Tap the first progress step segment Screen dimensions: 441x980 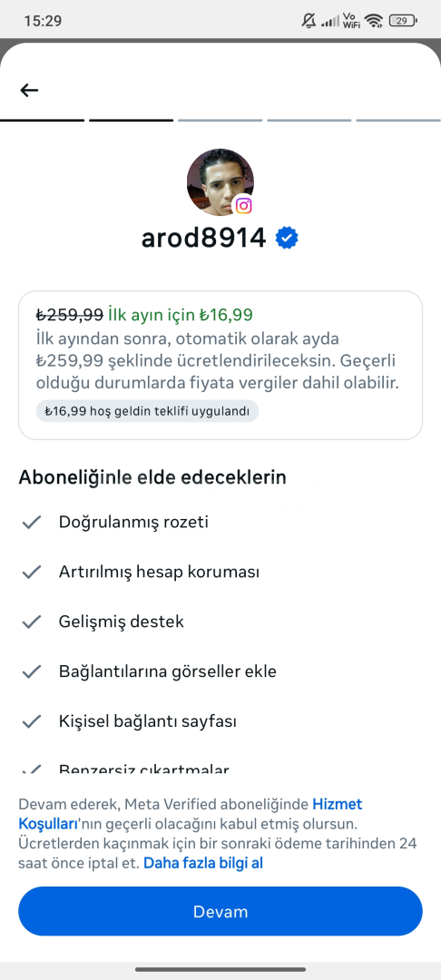coord(42,120)
